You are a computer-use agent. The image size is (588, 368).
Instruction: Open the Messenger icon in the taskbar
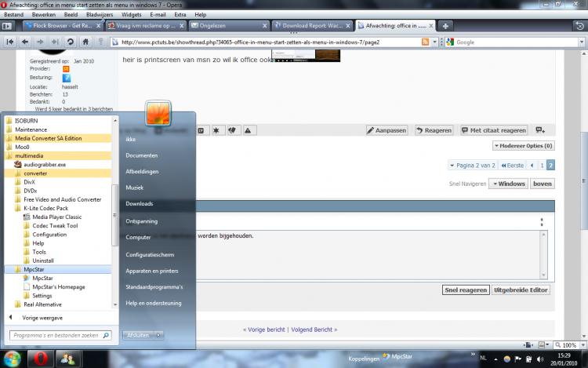point(68,359)
